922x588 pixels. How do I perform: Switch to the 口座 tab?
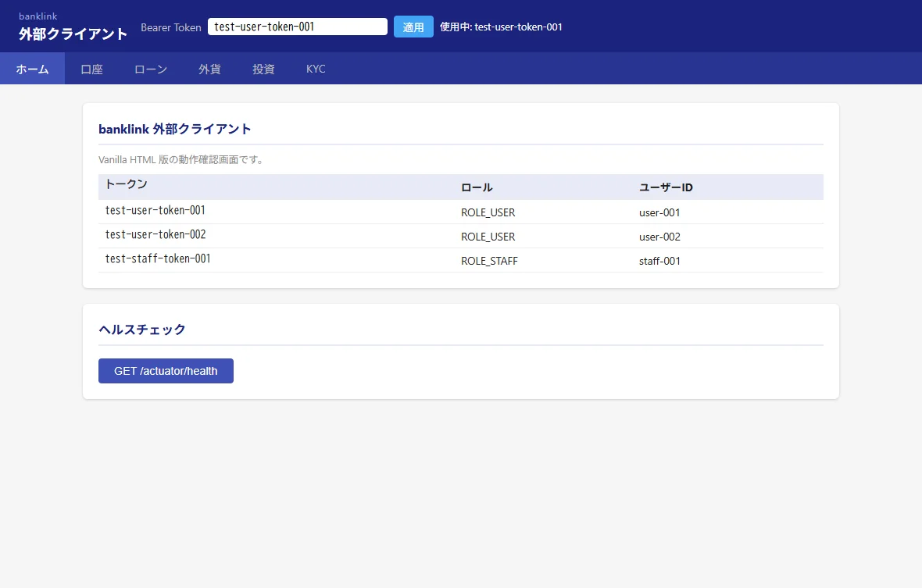coord(91,69)
